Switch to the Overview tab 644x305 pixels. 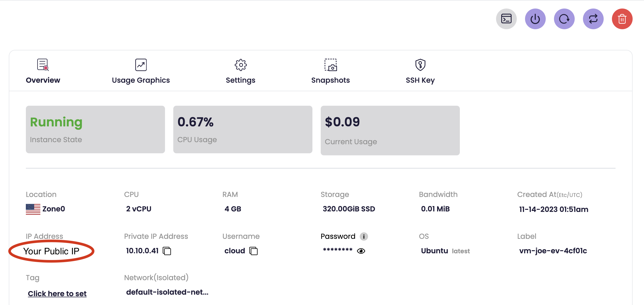tap(43, 72)
